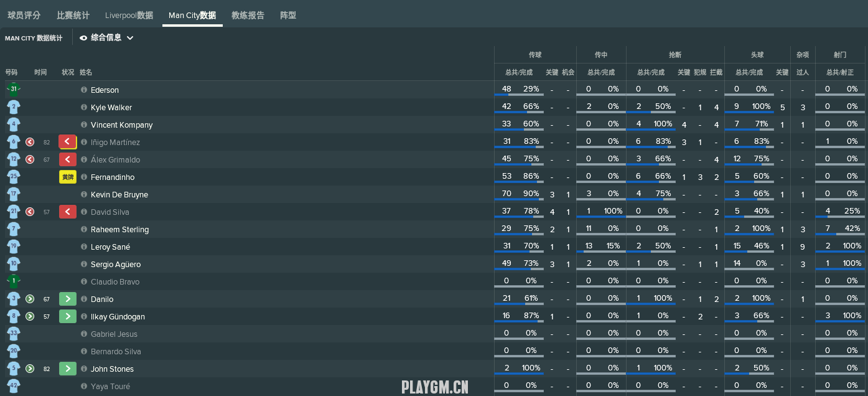
Task: Switch to the Liverpool数据 tab
Action: point(129,16)
